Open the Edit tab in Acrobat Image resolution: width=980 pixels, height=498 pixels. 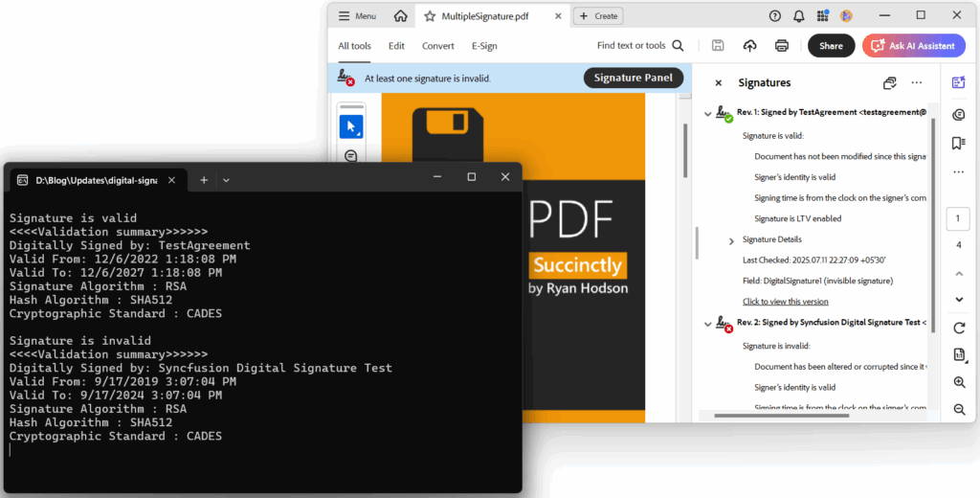[x=396, y=46]
